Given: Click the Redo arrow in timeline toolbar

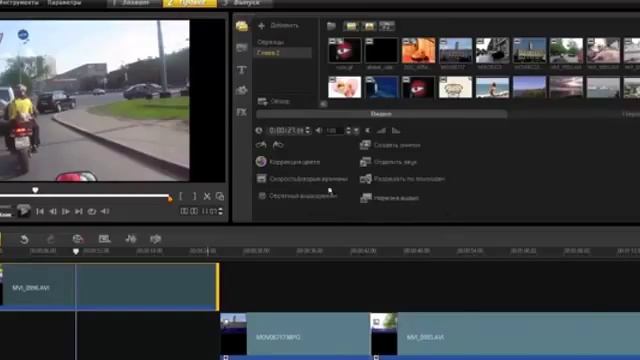Looking at the screenshot, I should coord(51,239).
